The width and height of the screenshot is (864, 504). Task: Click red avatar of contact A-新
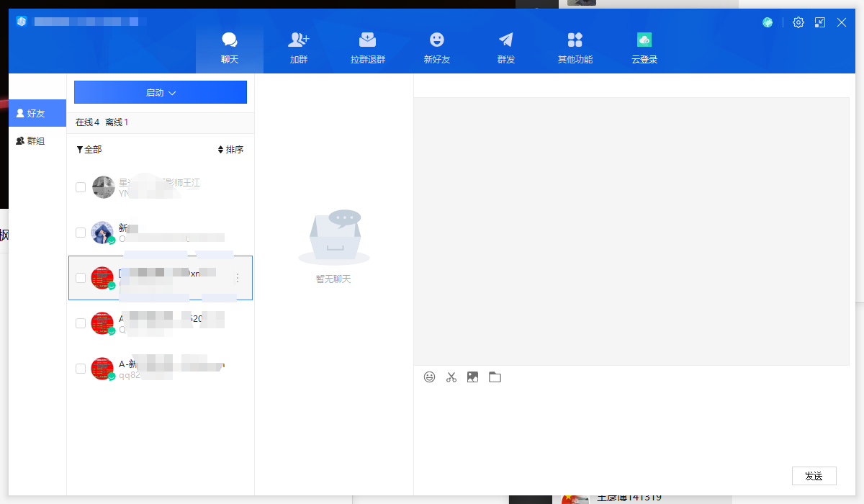(103, 369)
